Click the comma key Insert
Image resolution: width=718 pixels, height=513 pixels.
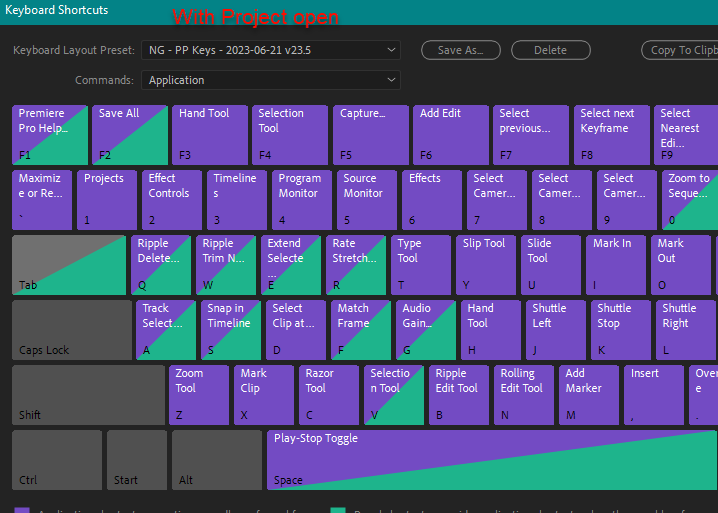[x=654, y=395]
